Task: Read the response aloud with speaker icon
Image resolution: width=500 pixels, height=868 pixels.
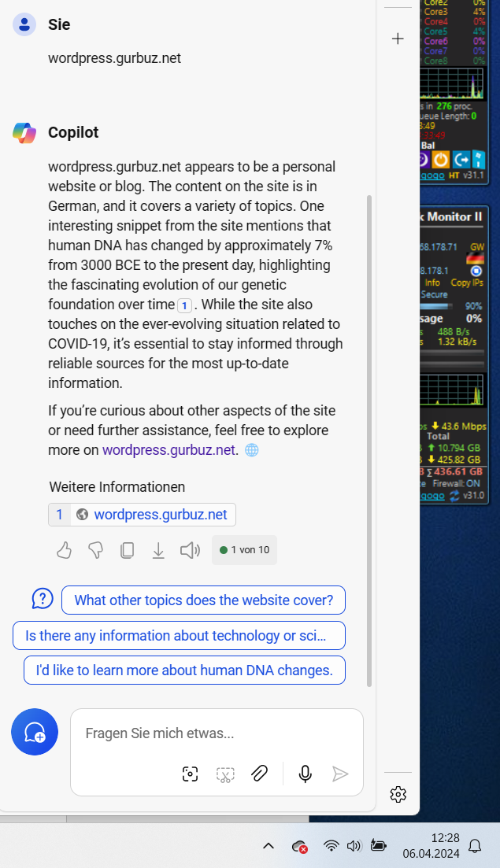Action: pos(190,550)
